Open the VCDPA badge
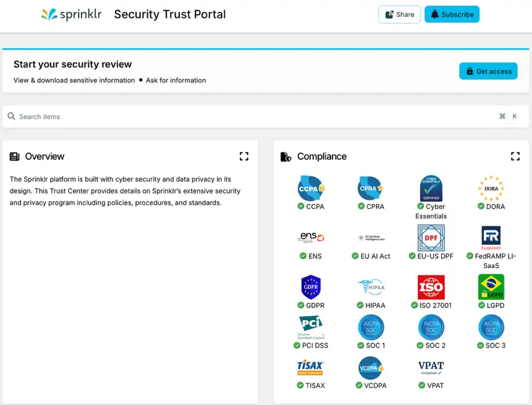Viewport: 532px width, 405px height. [x=371, y=368]
